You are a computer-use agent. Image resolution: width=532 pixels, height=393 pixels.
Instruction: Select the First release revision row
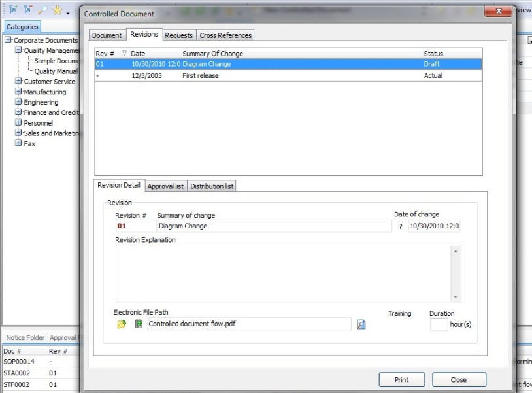pyautogui.click(x=288, y=75)
